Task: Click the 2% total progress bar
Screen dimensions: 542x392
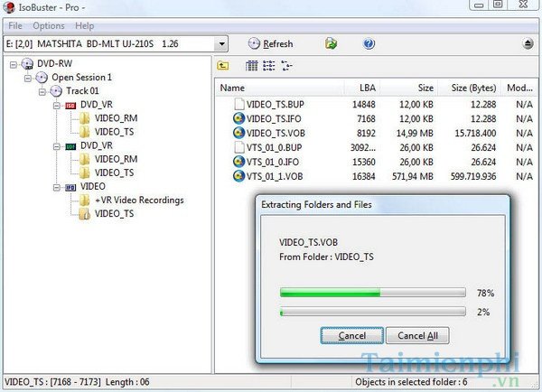Action: (x=372, y=312)
